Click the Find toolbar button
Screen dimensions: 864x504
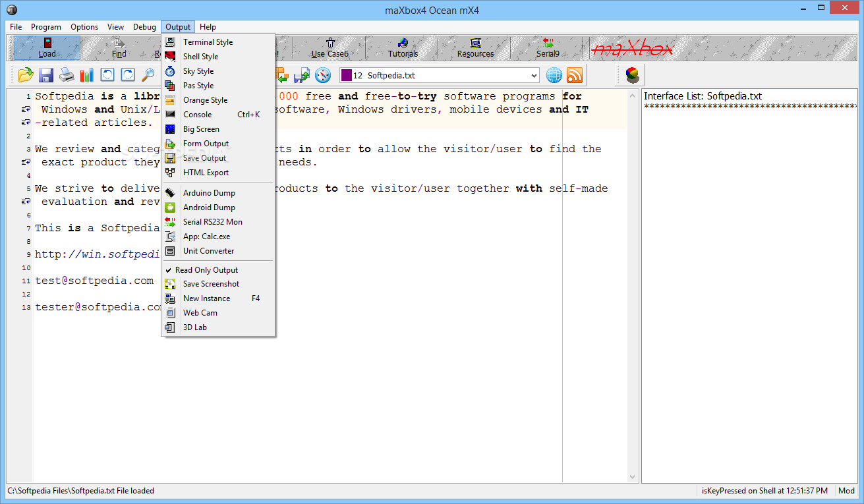tap(119, 48)
